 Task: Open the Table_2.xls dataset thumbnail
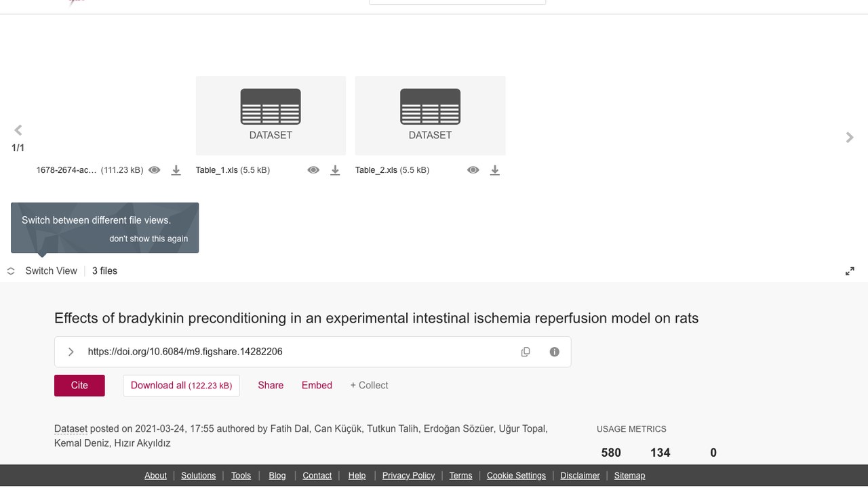pos(430,115)
